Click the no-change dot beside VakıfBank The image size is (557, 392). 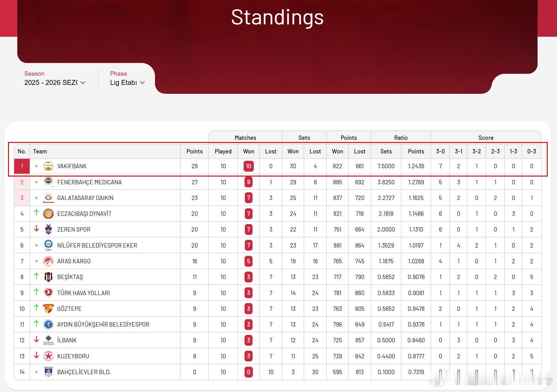[36, 166]
